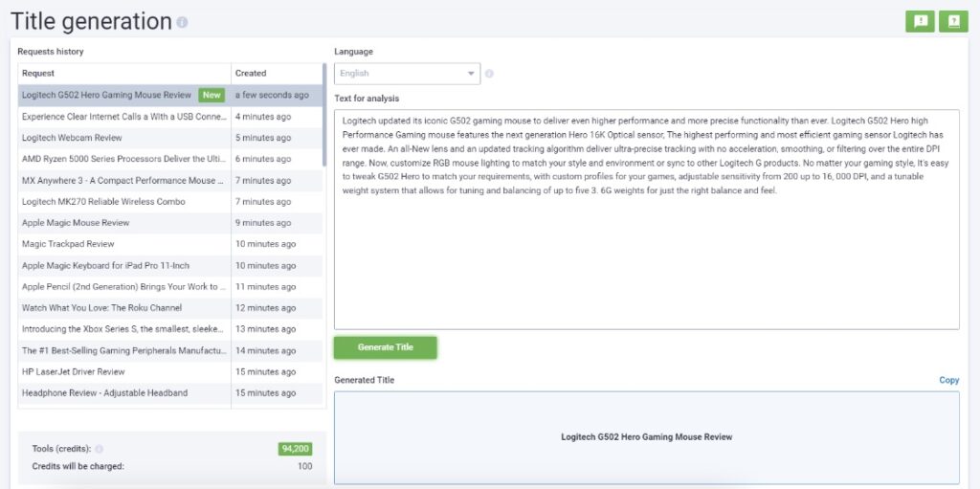Screen dimensions: 980x489
Task: Click the '12 minutes ago' timestamp cell
Action: tap(277, 307)
